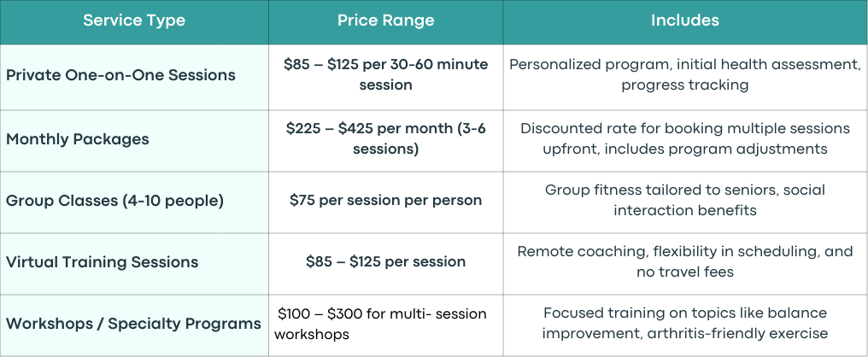Image resolution: width=868 pixels, height=357 pixels.
Task: Click the Service Type column header
Action: (134, 21)
